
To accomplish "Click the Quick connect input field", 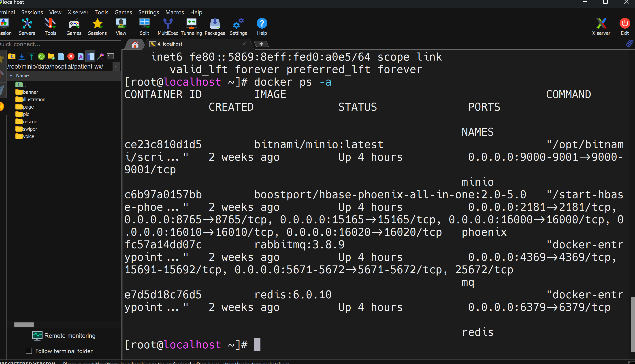I will [x=61, y=44].
